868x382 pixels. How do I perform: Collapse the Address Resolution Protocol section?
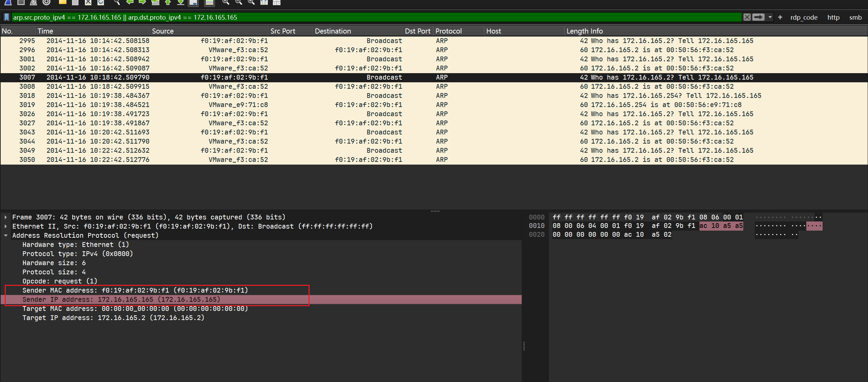(x=6, y=235)
